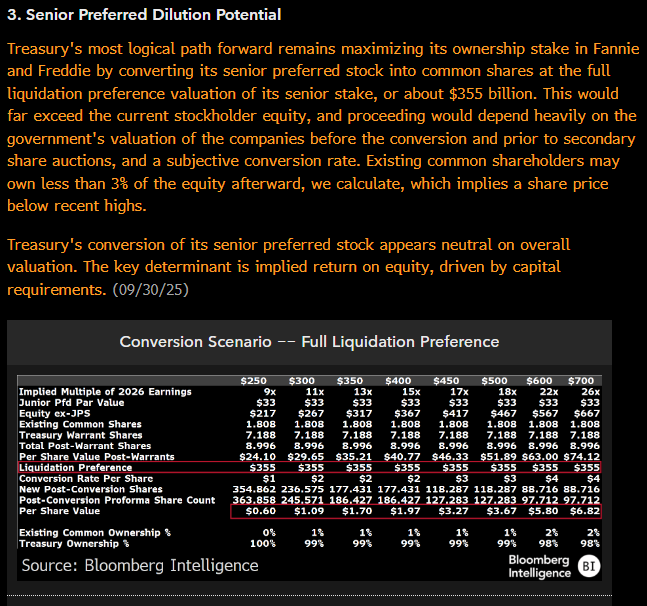Screen dimensions: 647x606
Task: Click the $6.82 per share value cell
Action: point(585,511)
